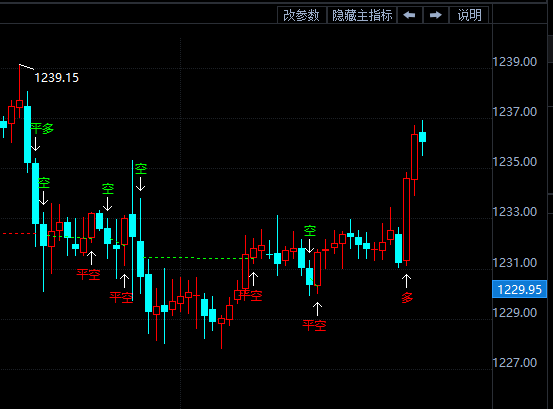Click the down arrow beneath 平多 label
Viewport: 553px width, 409px height.
pos(35,144)
